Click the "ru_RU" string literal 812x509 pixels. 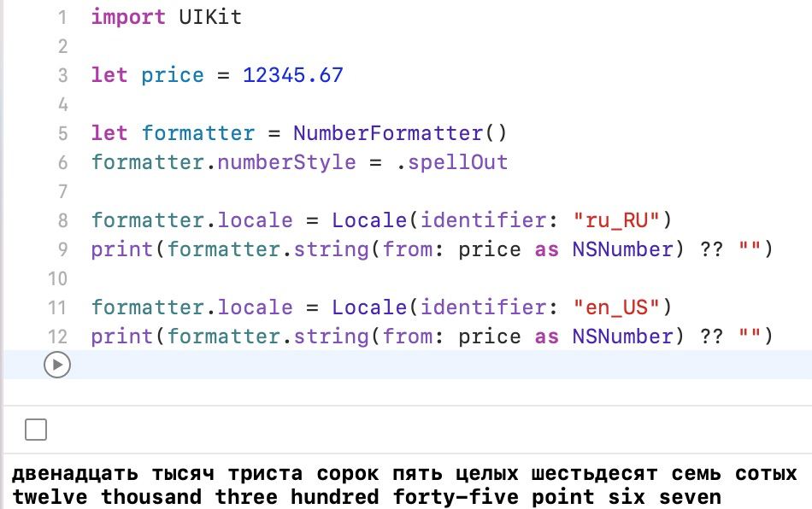point(616,220)
